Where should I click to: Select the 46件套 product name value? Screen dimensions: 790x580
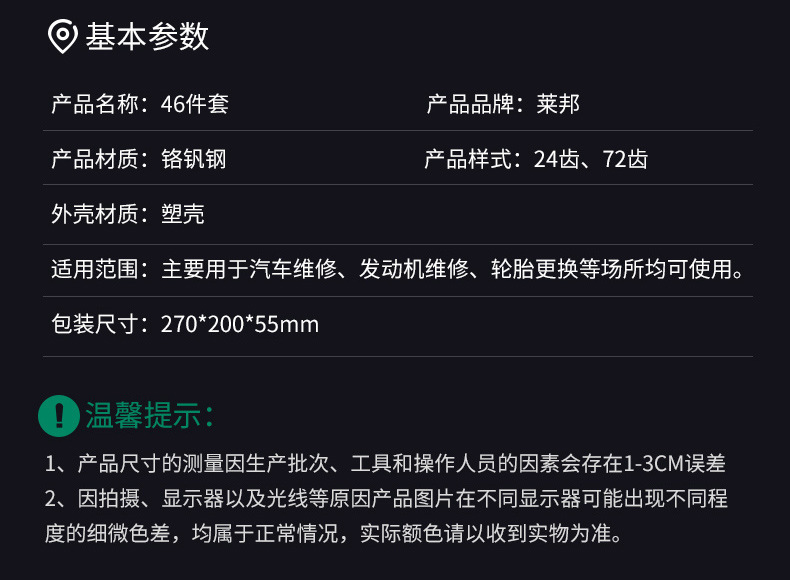tap(195, 103)
